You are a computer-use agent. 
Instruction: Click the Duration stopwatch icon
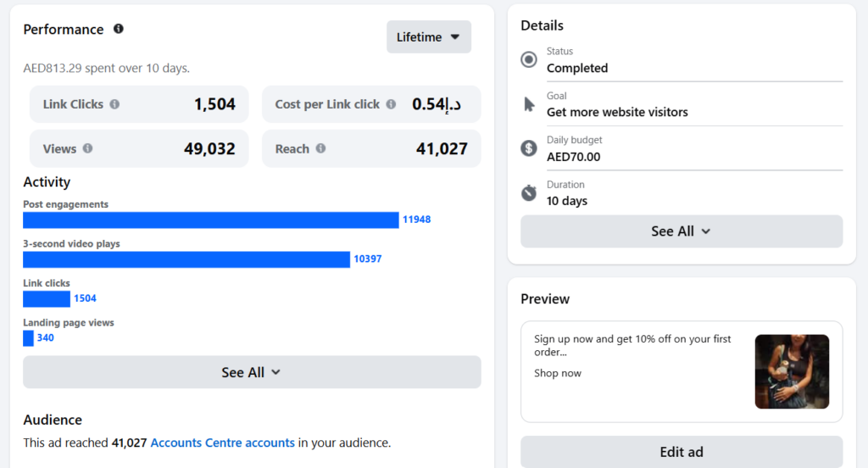tap(529, 193)
